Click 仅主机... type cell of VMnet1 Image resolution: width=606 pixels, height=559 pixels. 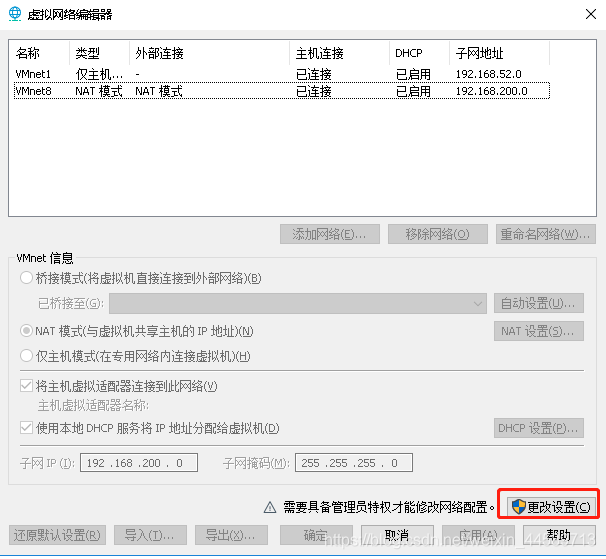pos(99,74)
